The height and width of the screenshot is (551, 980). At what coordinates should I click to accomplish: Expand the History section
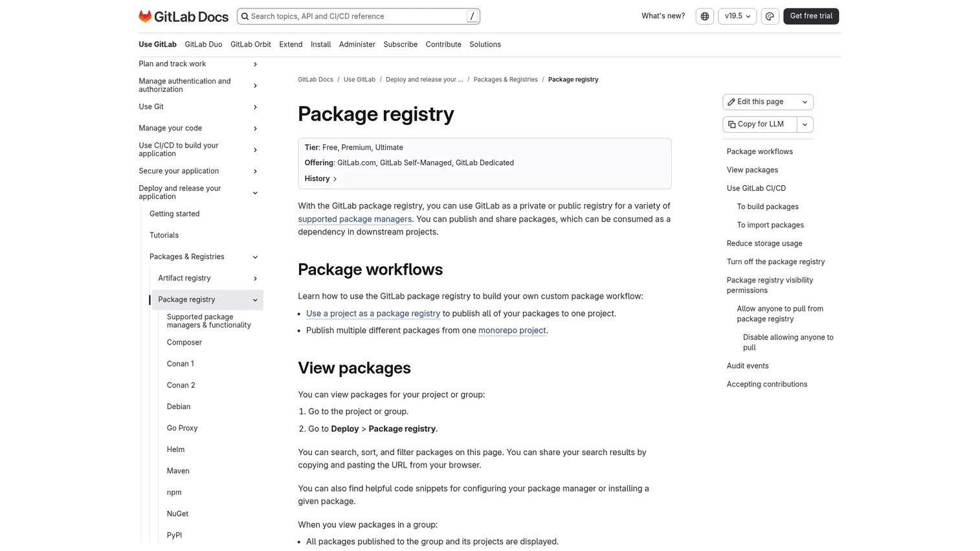(x=321, y=179)
